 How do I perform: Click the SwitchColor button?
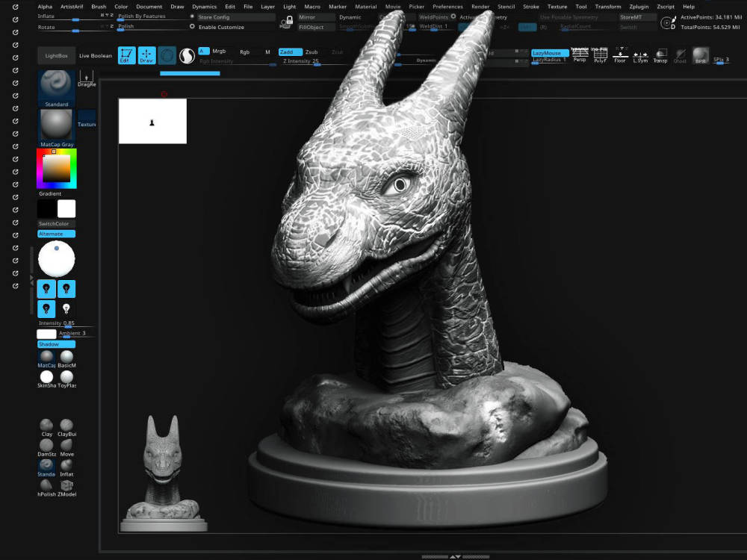tap(56, 223)
